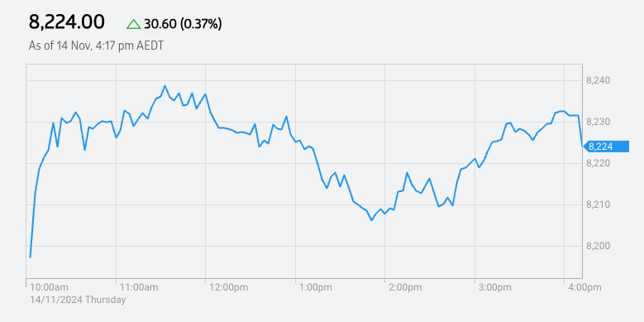Image resolution: width=644 pixels, height=322 pixels.
Task: Click the 8,230 price axis label
Action: click(x=598, y=123)
